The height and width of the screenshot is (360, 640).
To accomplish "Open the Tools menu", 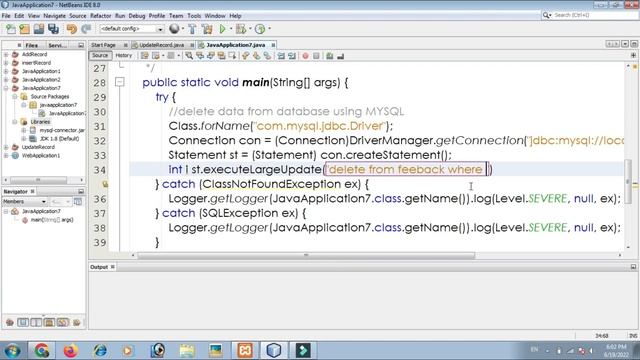I will coord(194,16).
